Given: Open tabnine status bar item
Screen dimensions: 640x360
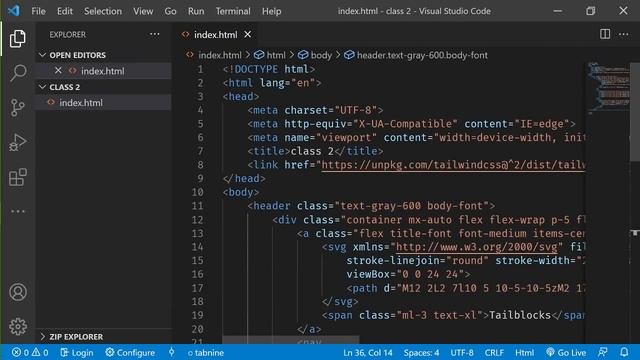Looking at the screenshot, I should [206, 353].
